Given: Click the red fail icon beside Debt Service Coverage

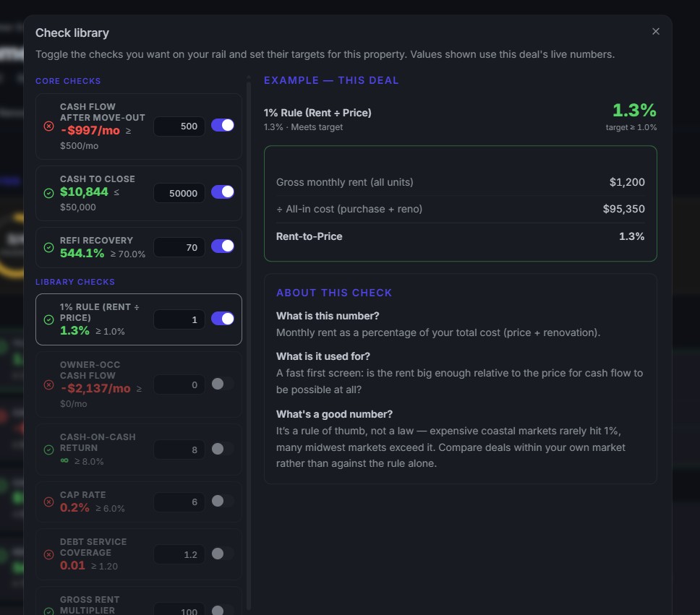Looking at the screenshot, I should (49, 555).
